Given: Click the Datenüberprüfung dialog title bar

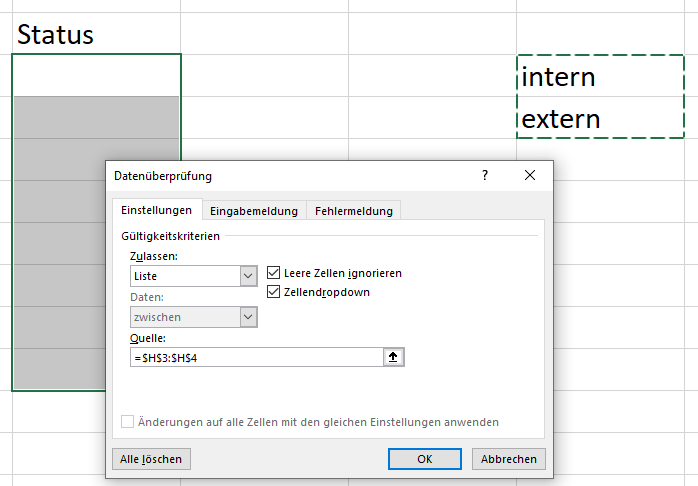Looking at the screenshot, I should (290, 176).
